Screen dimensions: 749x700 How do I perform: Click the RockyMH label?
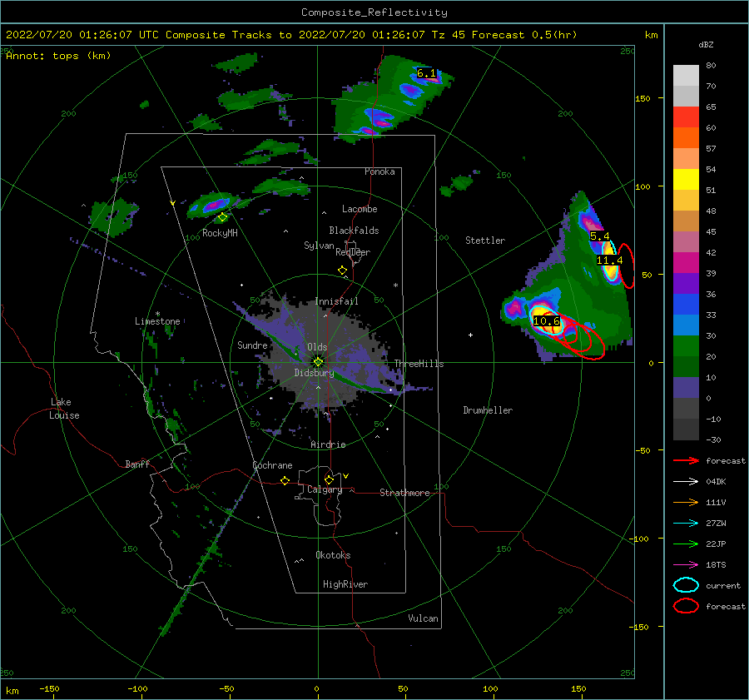pyautogui.click(x=220, y=233)
